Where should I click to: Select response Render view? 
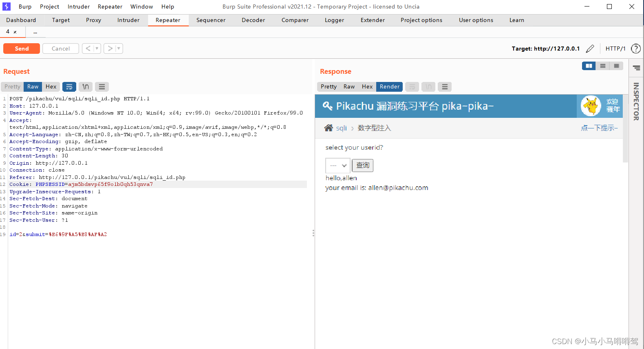pos(390,87)
